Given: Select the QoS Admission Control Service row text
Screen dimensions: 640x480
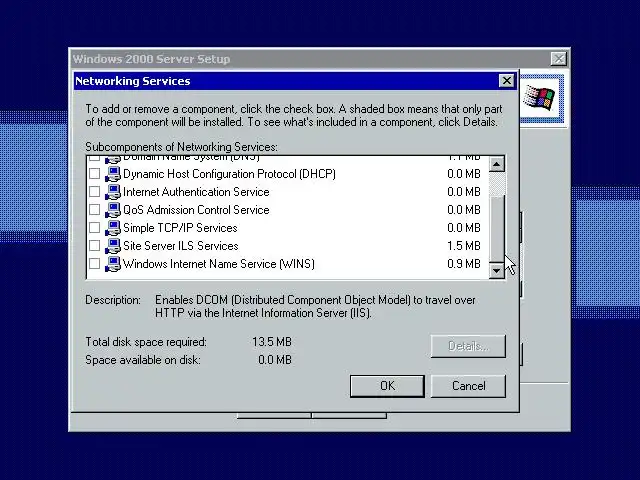Looking at the screenshot, I should pyautogui.click(x=196, y=210).
